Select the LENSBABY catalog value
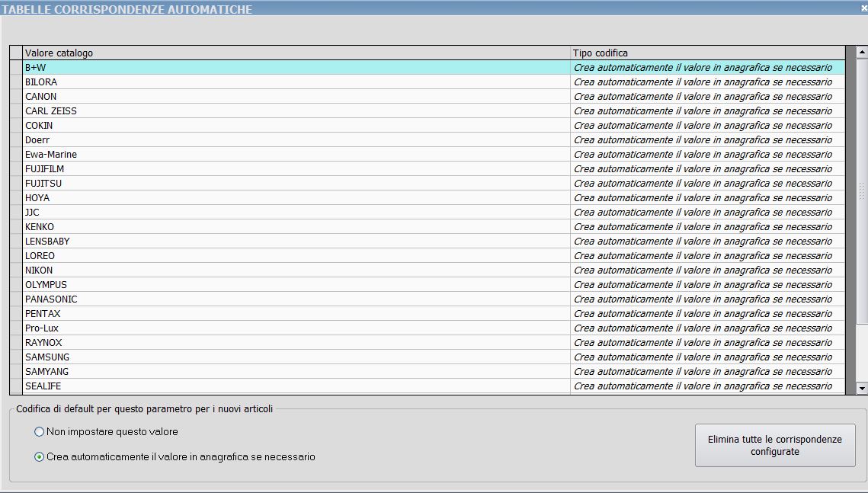 [296, 242]
